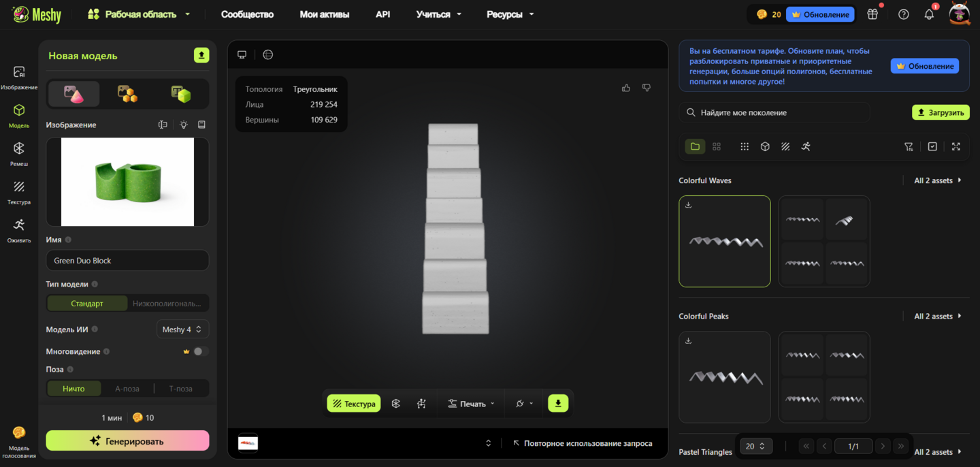Select Стандарт model type
Image resolution: width=980 pixels, height=467 pixels.
[x=87, y=303]
